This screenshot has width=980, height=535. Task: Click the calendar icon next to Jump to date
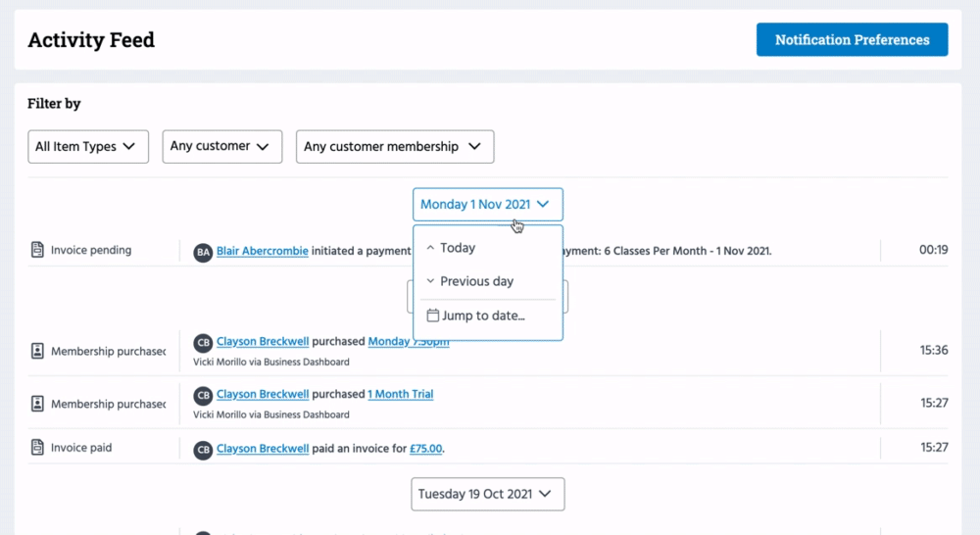432,316
